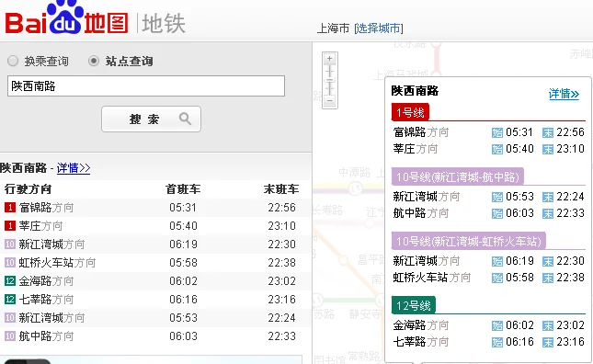The height and width of the screenshot is (364, 593).
Task: Select the 12号线 tab in popup
Action: [x=414, y=305]
